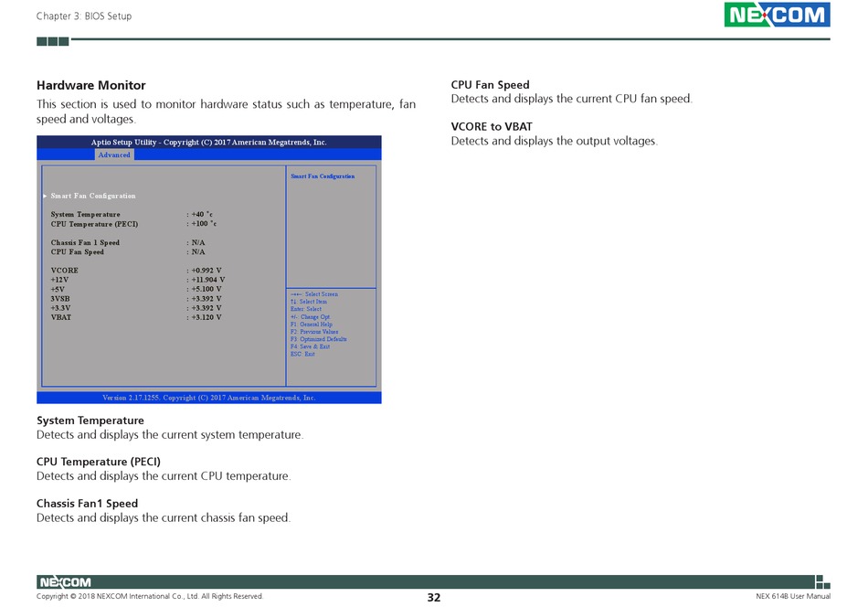Viewport: 868px width, 607px height.
Task: Click the Version 2.17.1255 footer text
Action: [x=208, y=398]
